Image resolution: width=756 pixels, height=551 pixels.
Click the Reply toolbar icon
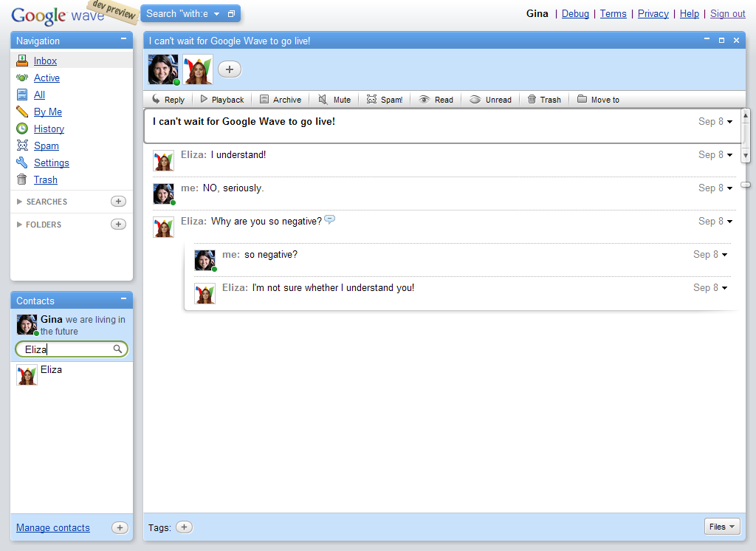pos(156,100)
